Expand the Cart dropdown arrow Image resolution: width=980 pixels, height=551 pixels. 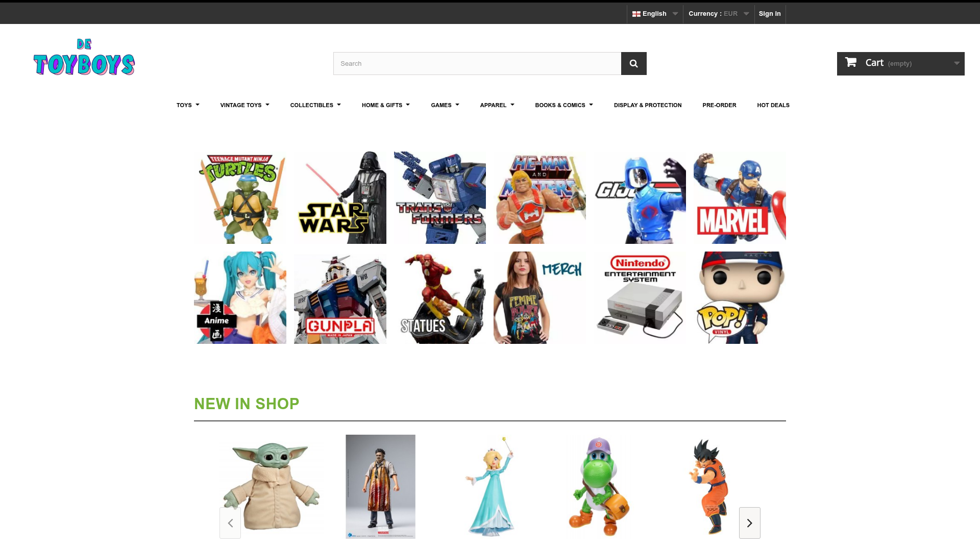pyautogui.click(x=957, y=64)
